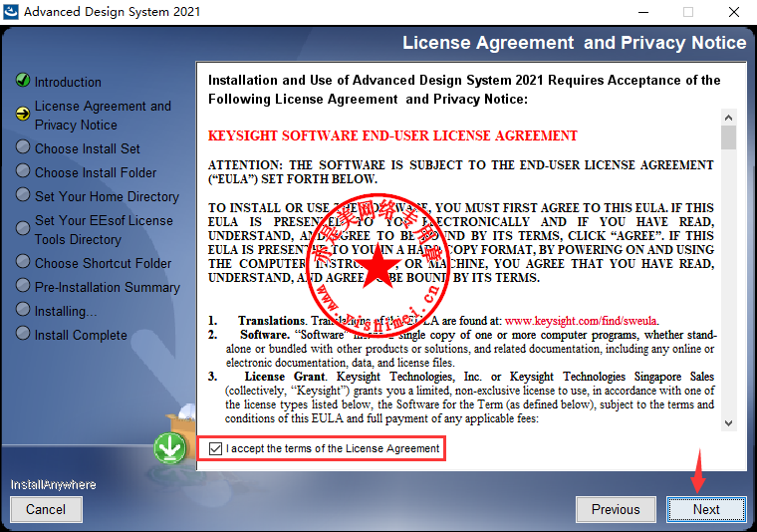Click the EEsof License Tools Directory step circle
Image resolution: width=757 pixels, height=532 pixels.
point(23,228)
